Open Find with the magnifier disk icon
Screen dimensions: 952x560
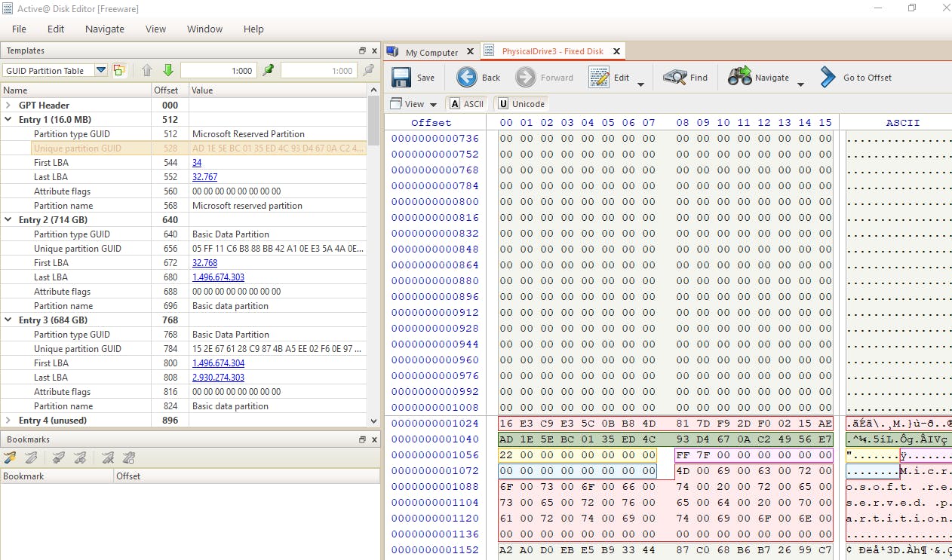674,78
